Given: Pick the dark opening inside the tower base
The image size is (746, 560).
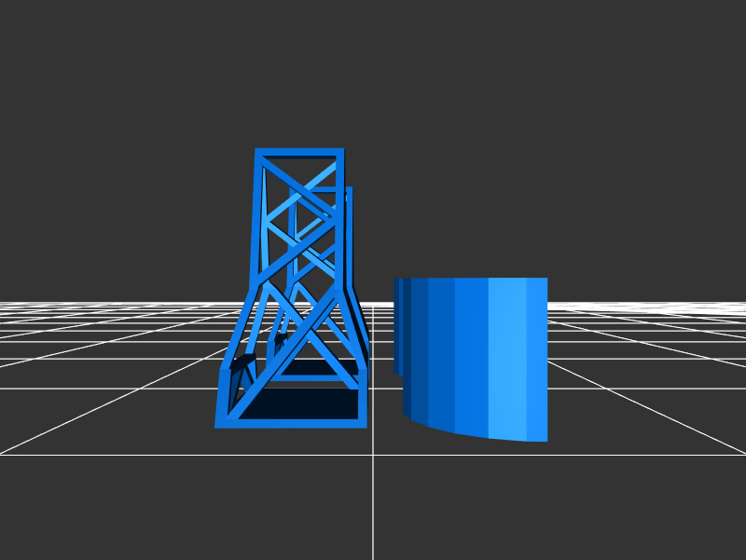Looking at the screenshot, I should click(x=308, y=403).
